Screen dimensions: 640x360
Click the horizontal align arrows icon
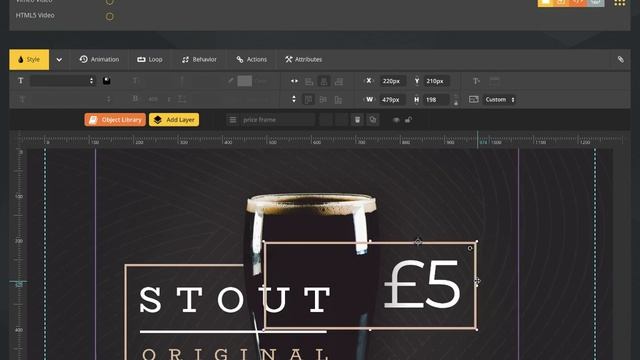(x=294, y=81)
